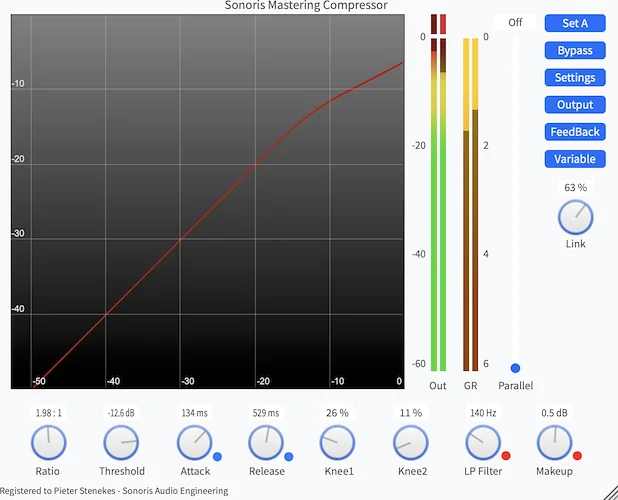The width and height of the screenshot is (618, 500).
Task: Toggle the Bypass button
Action: (575, 50)
